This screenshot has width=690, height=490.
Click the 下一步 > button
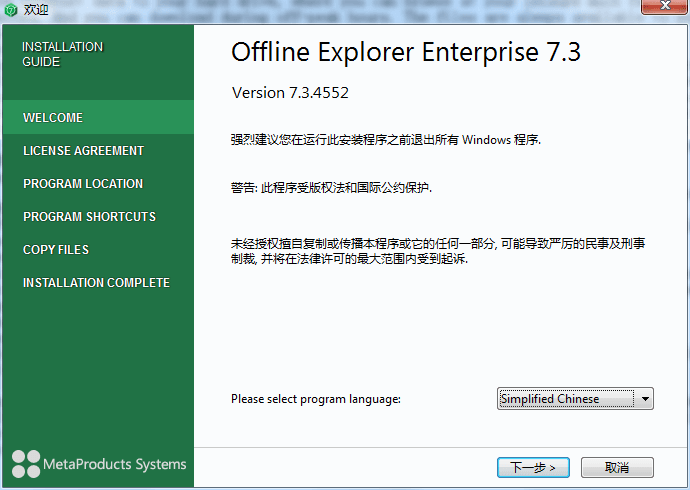click(533, 467)
